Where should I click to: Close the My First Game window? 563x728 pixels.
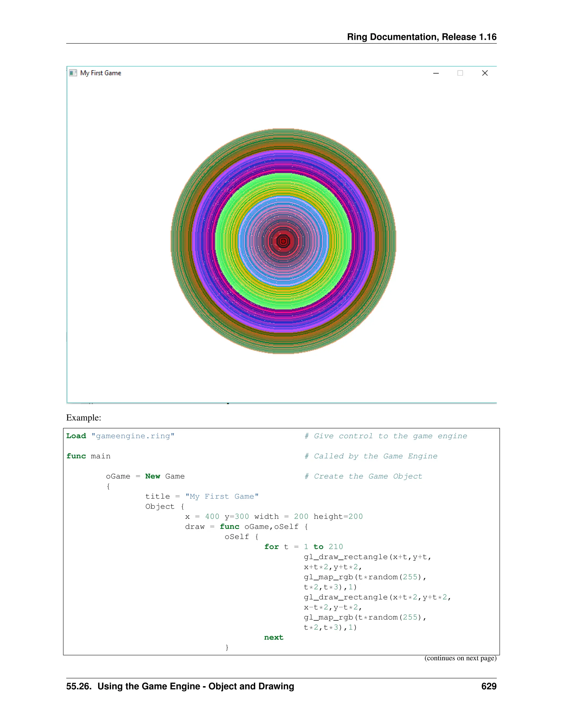tap(485, 73)
